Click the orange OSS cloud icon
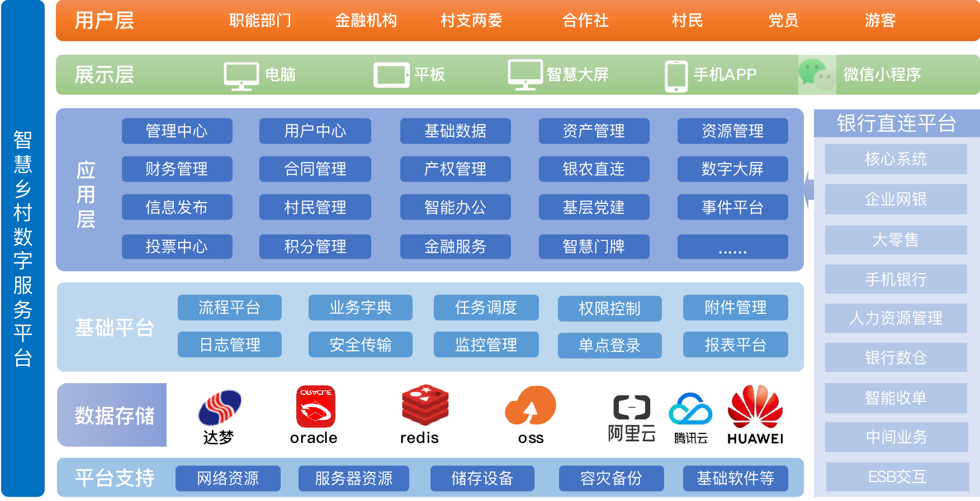 (x=530, y=405)
